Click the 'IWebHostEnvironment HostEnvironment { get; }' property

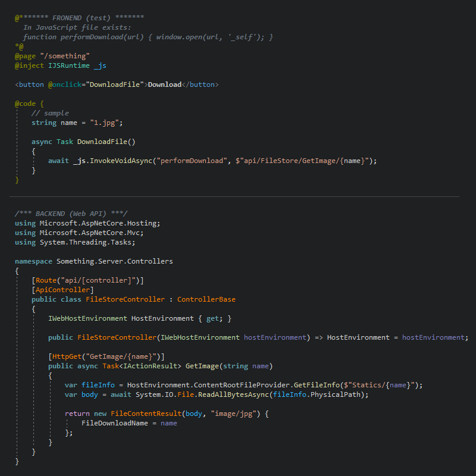(140, 318)
